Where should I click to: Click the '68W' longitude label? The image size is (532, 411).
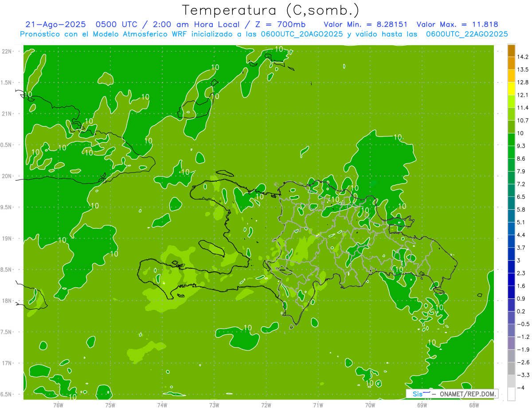click(x=474, y=405)
